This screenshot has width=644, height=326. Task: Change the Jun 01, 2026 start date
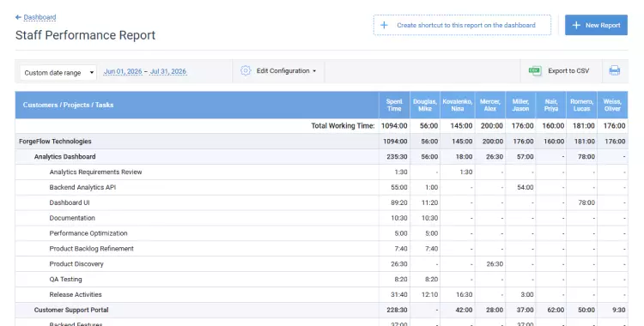tap(123, 71)
